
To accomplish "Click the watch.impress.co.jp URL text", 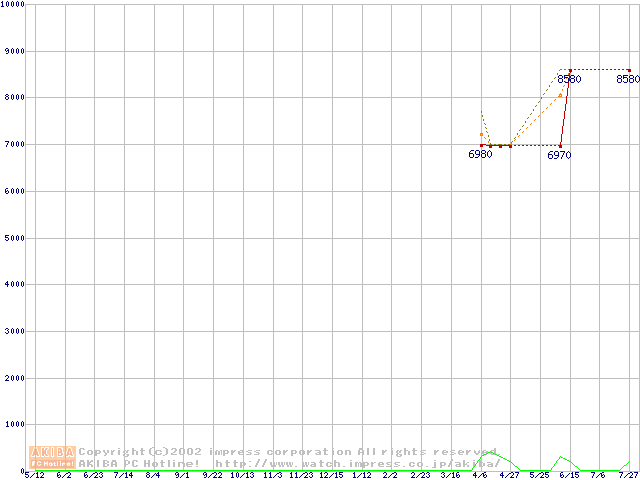I will click(357, 463).
